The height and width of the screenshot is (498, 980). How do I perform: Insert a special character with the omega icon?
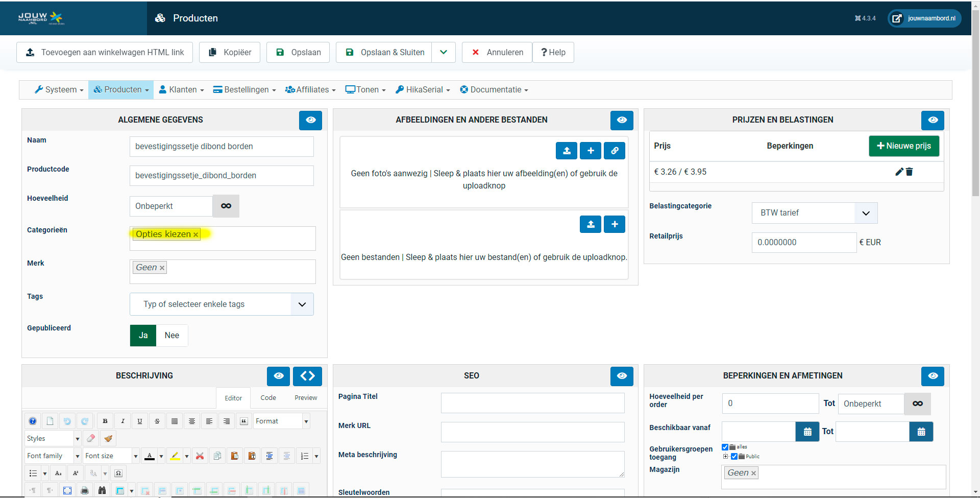click(x=118, y=473)
